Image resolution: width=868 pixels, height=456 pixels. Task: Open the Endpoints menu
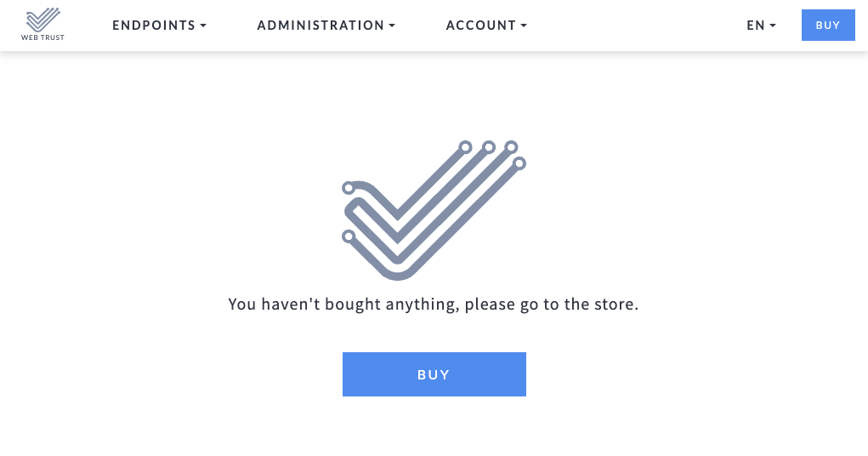[154, 26]
